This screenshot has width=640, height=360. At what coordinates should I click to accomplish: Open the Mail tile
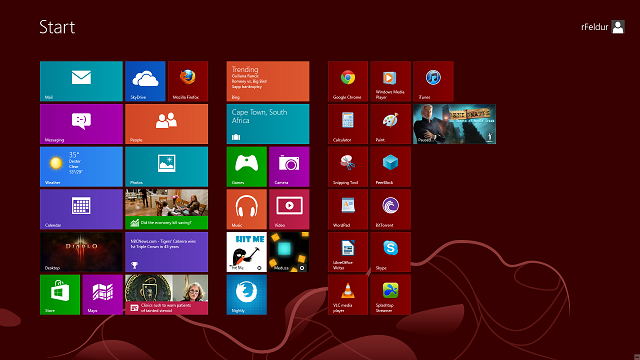pos(81,81)
